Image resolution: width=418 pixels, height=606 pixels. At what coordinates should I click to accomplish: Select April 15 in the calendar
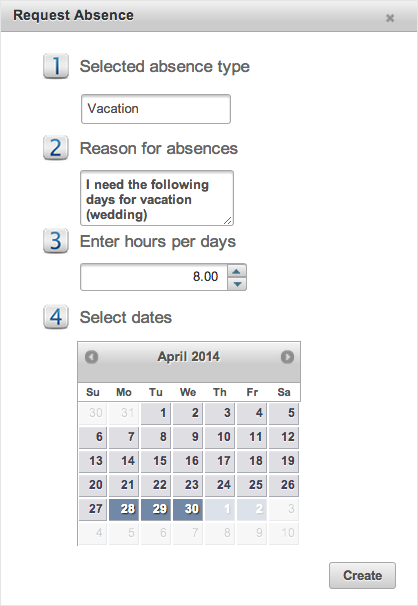[156, 461]
